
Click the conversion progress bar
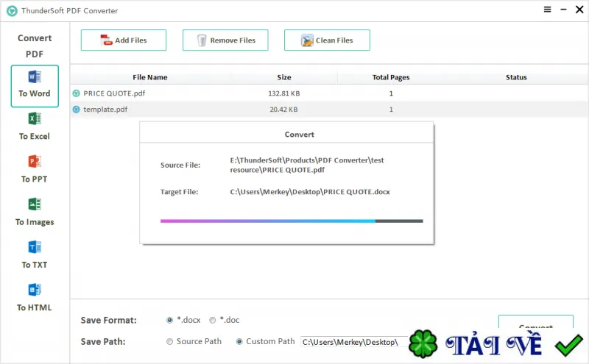click(x=292, y=221)
